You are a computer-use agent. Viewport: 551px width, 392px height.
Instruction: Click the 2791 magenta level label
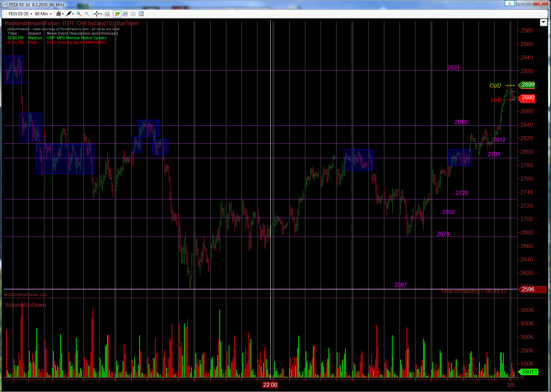click(494, 154)
